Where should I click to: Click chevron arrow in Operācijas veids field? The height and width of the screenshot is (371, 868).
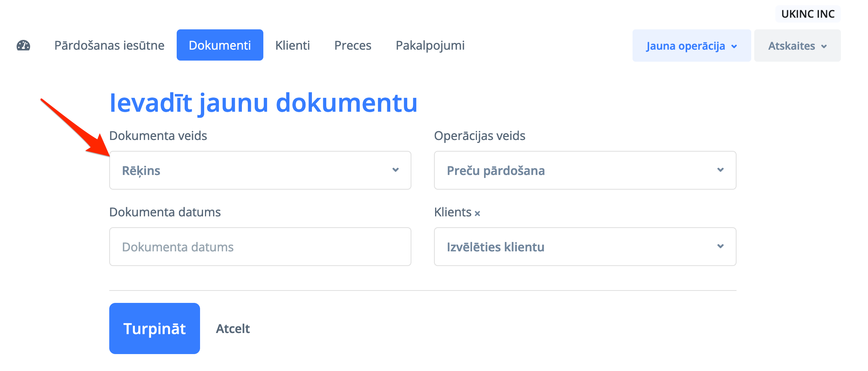pos(720,170)
